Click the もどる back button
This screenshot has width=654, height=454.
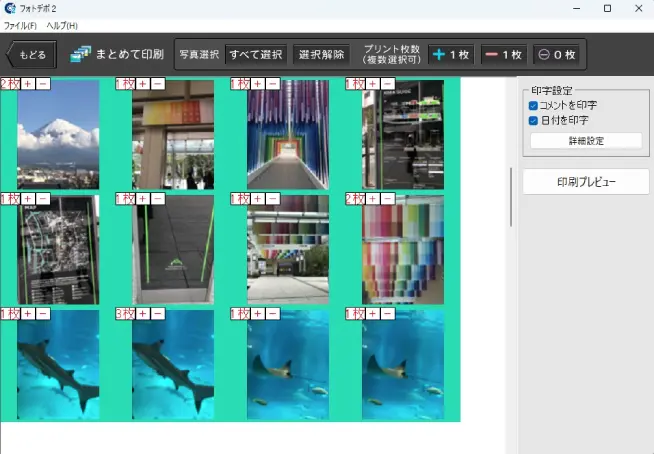coord(32,55)
